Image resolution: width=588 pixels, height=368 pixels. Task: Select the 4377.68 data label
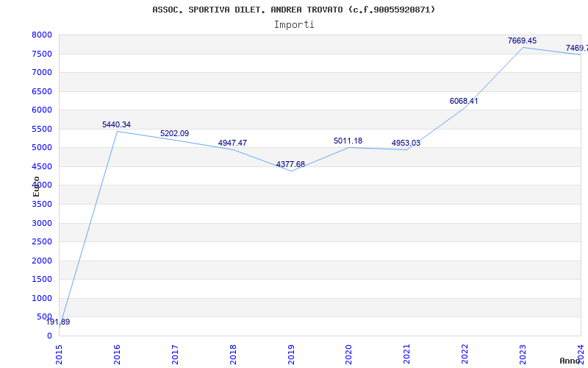(290, 164)
